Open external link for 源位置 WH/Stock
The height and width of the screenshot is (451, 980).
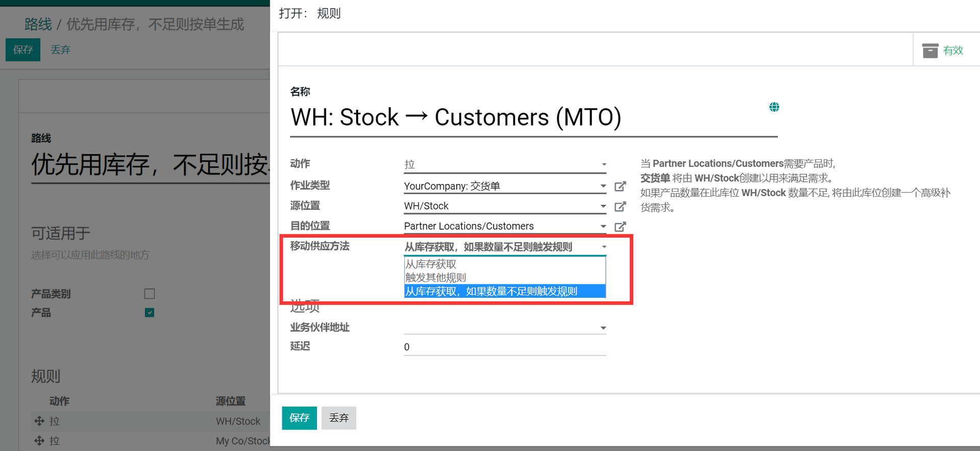pyautogui.click(x=620, y=206)
